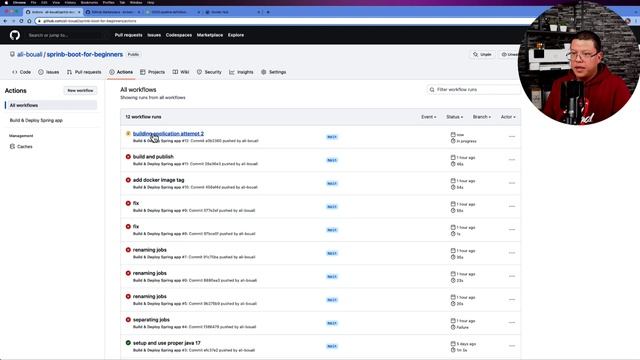Open options menu for java 17 run
Image resolution: width=640 pixels, height=360 pixels.
point(512,346)
